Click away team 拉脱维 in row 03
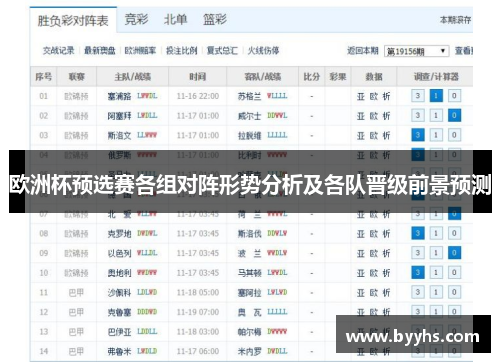500x362 pixels. click(x=249, y=136)
